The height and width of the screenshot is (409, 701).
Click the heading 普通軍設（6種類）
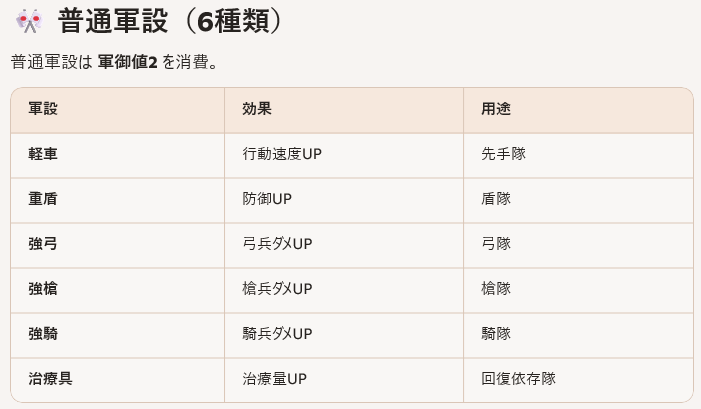point(171,22)
